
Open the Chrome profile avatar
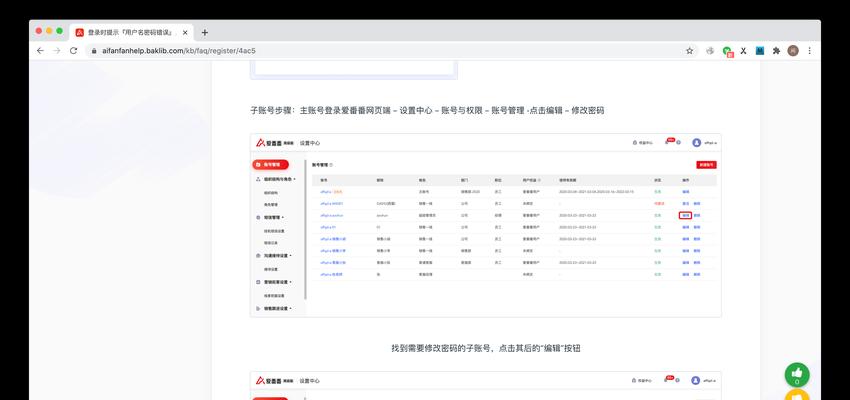point(793,50)
